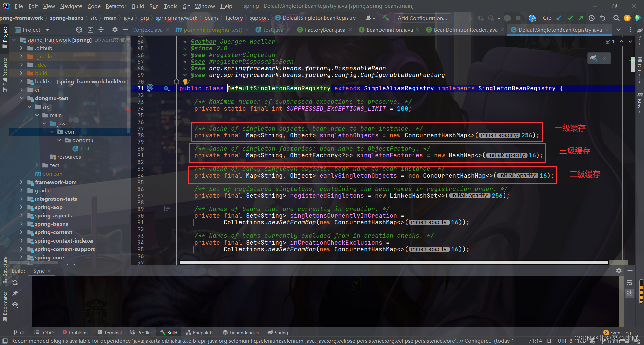The width and height of the screenshot is (644, 345).
Task: Expand the spring-core module
Action: [21, 257]
